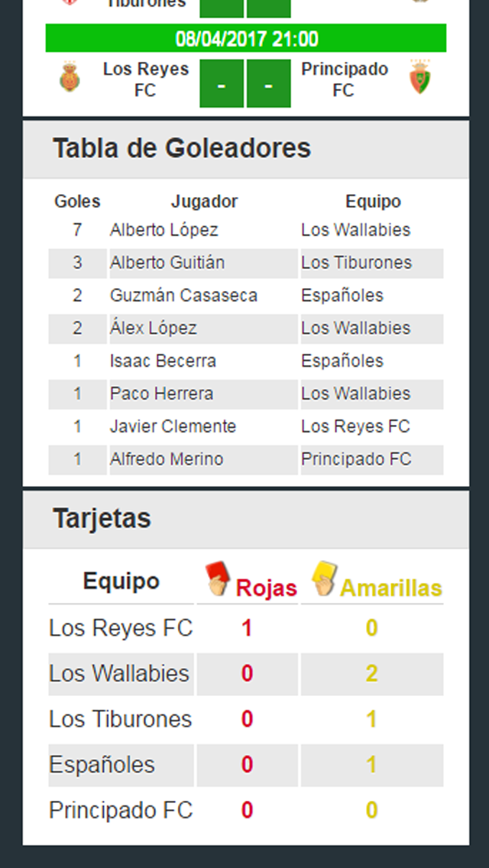
Task: Click the Rojas column header
Action: [267, 588]
